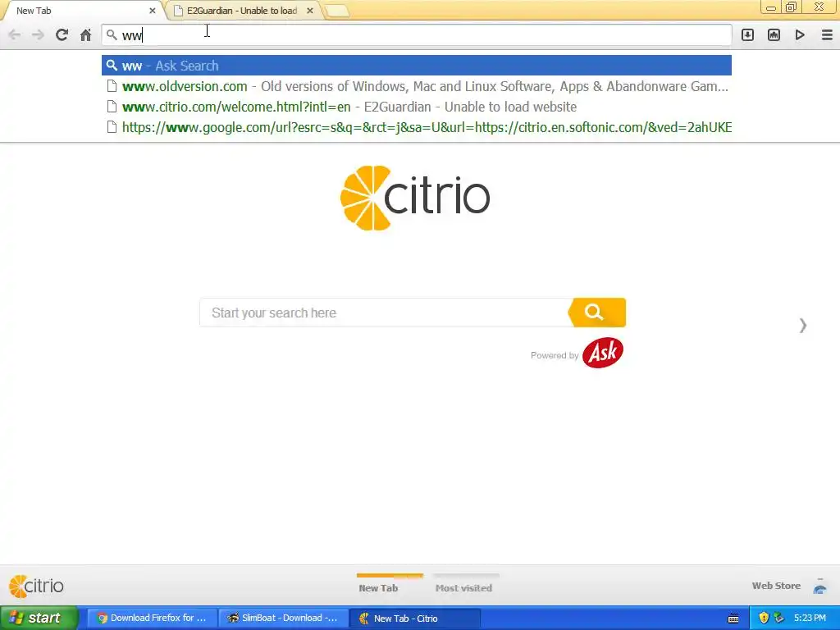Go to the home page icon

coord(85,34)
